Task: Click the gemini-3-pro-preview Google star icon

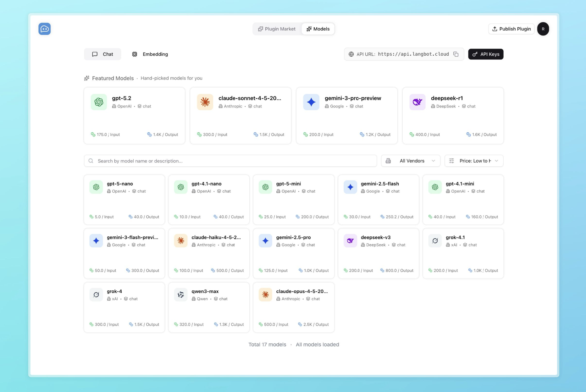Action: pyautogui.click(x=311, y=102)
